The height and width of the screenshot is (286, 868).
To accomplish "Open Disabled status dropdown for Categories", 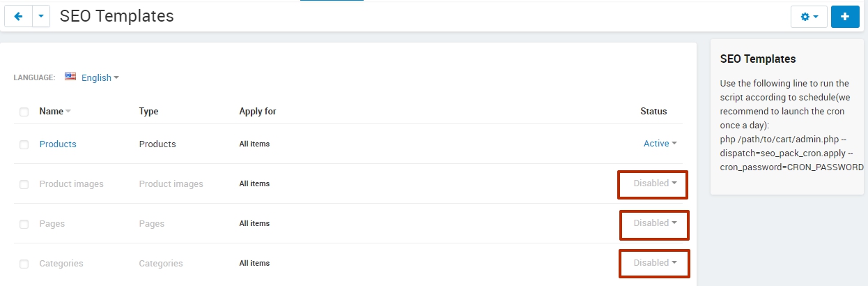I will [x=656, y=263].
